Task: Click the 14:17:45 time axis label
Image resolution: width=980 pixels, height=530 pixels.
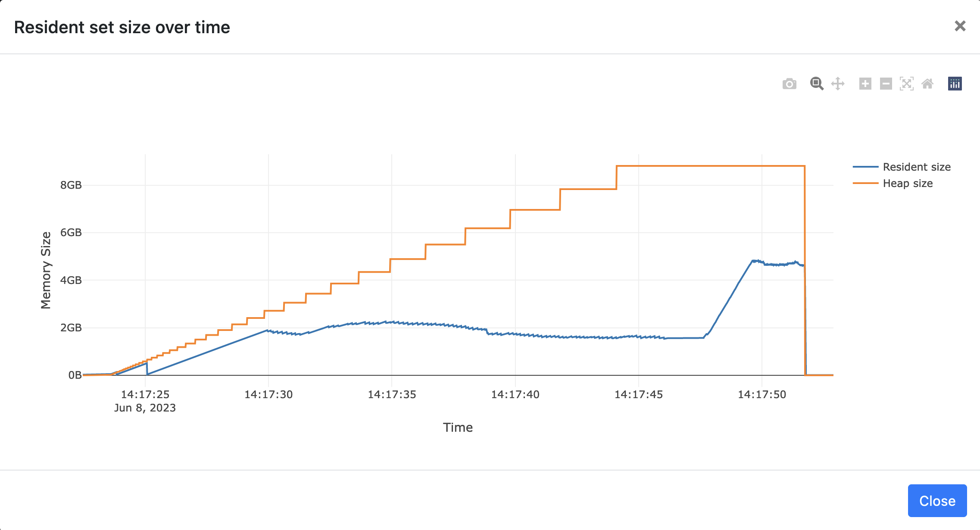Action: (x=638, y=394)
